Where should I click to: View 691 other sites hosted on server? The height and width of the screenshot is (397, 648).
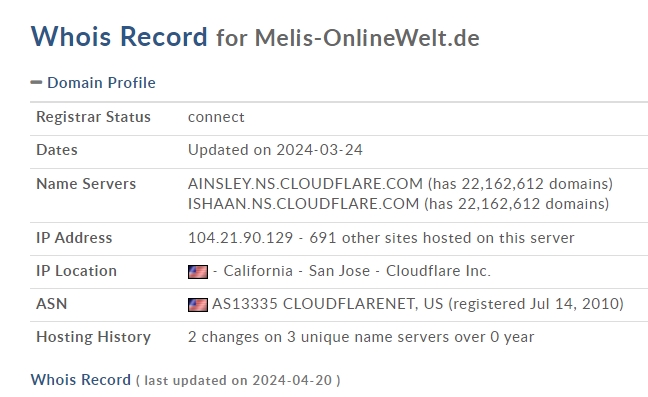442,238
